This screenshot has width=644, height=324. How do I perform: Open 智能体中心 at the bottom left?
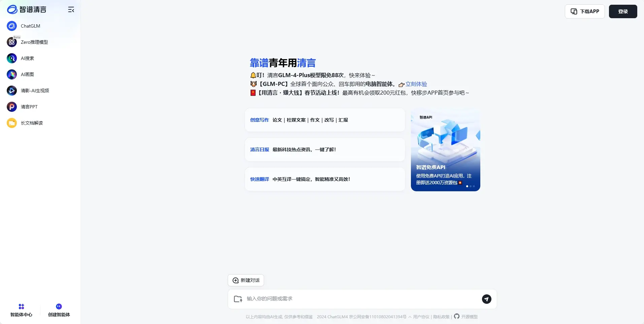coord(21,310)
